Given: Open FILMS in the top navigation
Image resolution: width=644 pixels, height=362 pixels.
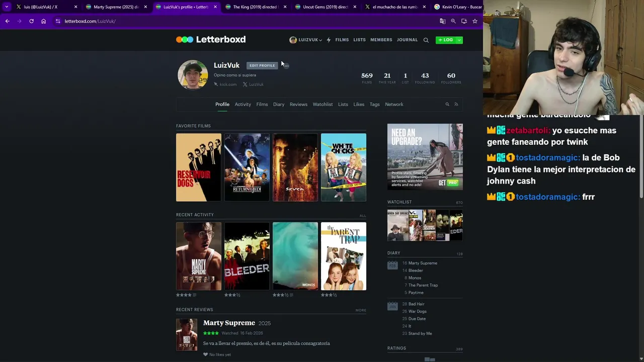Looking at the screenshot, I should (x=342, y=40).
